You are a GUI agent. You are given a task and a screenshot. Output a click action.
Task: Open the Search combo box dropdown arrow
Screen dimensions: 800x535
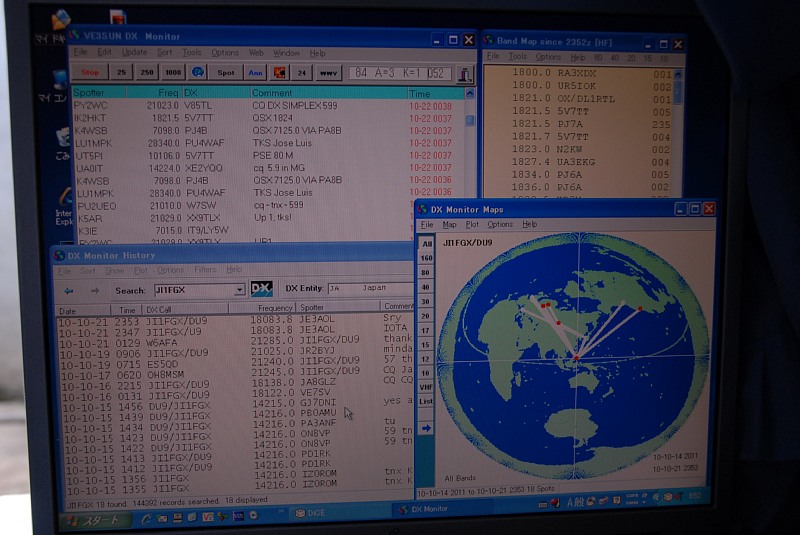click(x=239, y=290)
